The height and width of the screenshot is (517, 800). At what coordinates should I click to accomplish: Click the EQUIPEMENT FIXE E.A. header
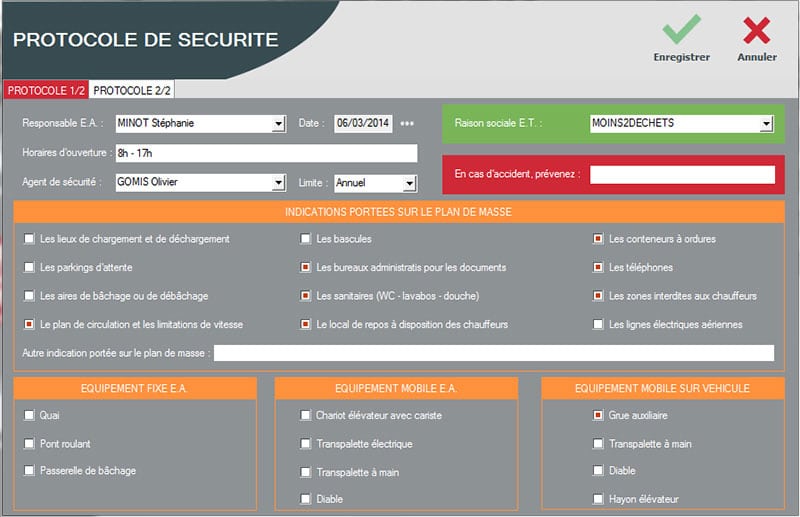pyautogui.click(x=135, y=389)
